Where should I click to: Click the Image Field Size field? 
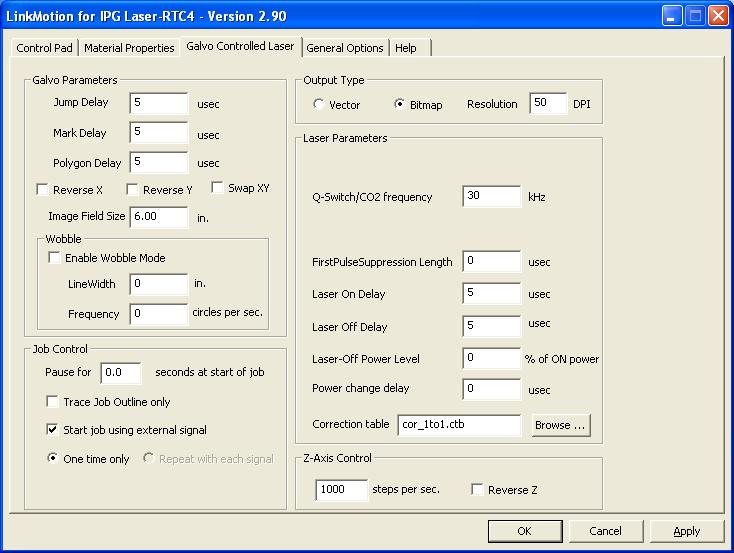159,217
